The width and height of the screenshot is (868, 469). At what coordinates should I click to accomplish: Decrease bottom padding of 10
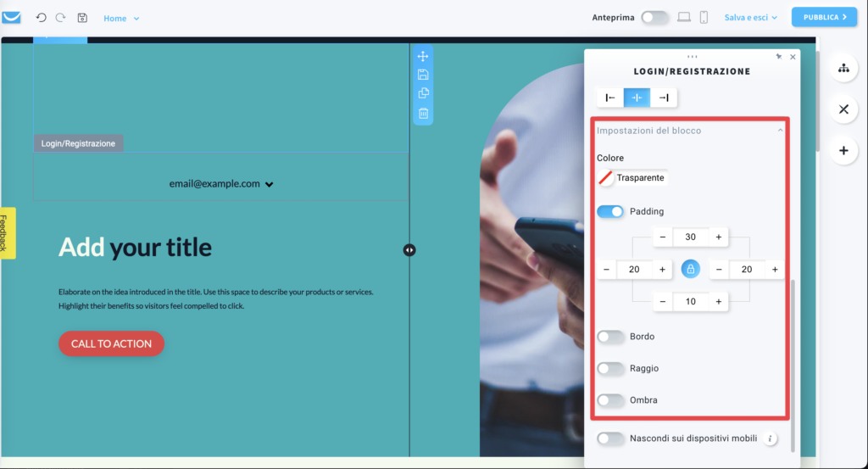click(663, 302)
